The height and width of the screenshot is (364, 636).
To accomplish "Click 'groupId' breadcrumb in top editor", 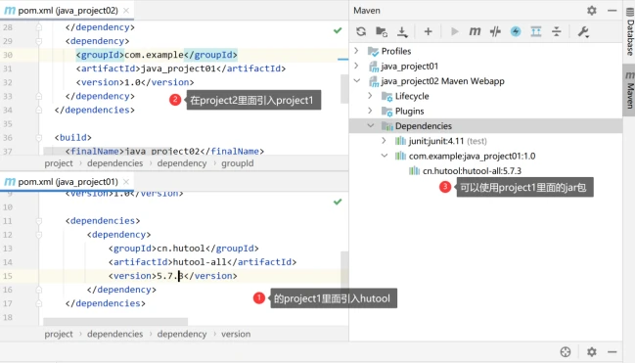I will pyautogui.click(x=238, y=163).
